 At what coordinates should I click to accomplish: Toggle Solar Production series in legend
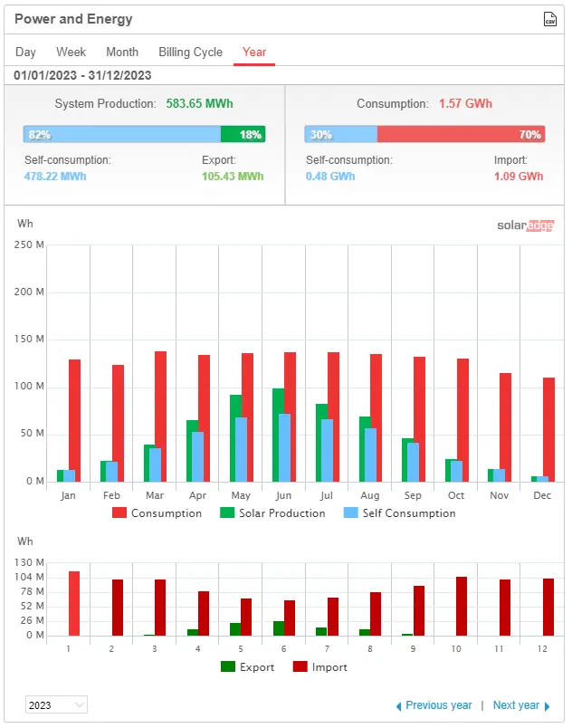point(272,513)
